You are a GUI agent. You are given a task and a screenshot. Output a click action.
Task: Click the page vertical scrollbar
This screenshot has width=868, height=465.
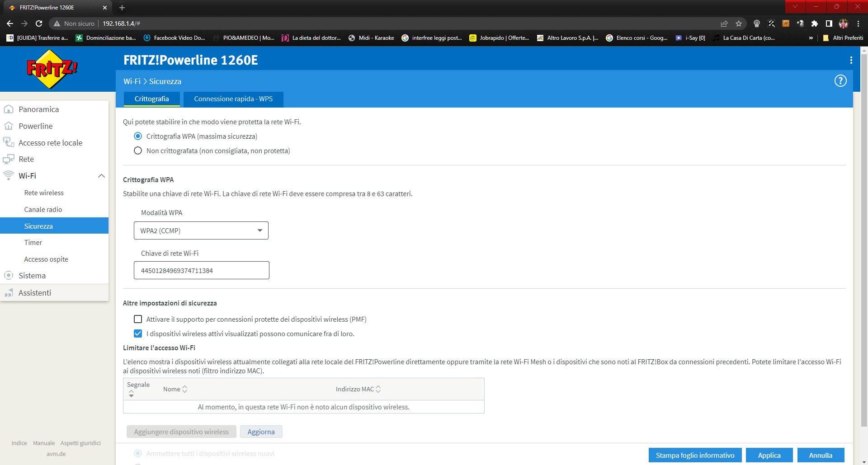864,240
